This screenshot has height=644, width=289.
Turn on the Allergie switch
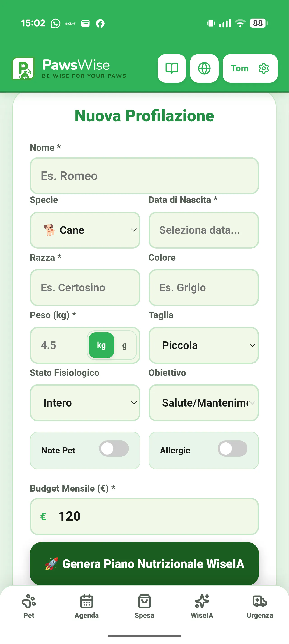pos(233,448)
